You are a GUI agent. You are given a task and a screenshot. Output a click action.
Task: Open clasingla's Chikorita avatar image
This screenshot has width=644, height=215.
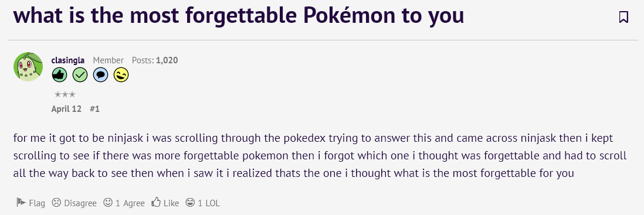tap(28, 67)
